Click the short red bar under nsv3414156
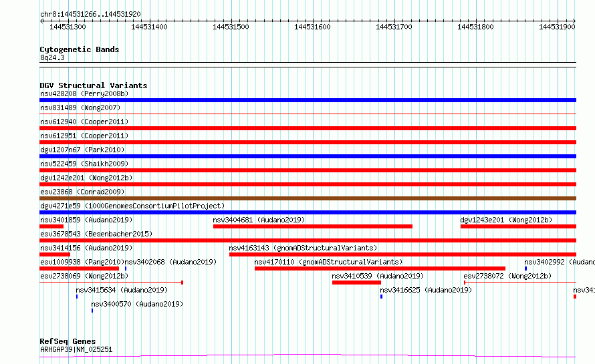595x364 pixels. tap(55, 254)
